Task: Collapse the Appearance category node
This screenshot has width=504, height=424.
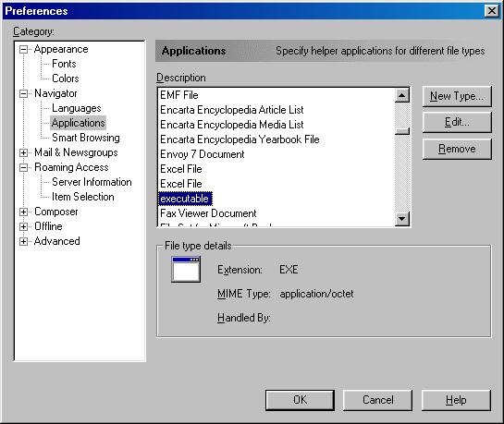Action: [x=23, y=50]
